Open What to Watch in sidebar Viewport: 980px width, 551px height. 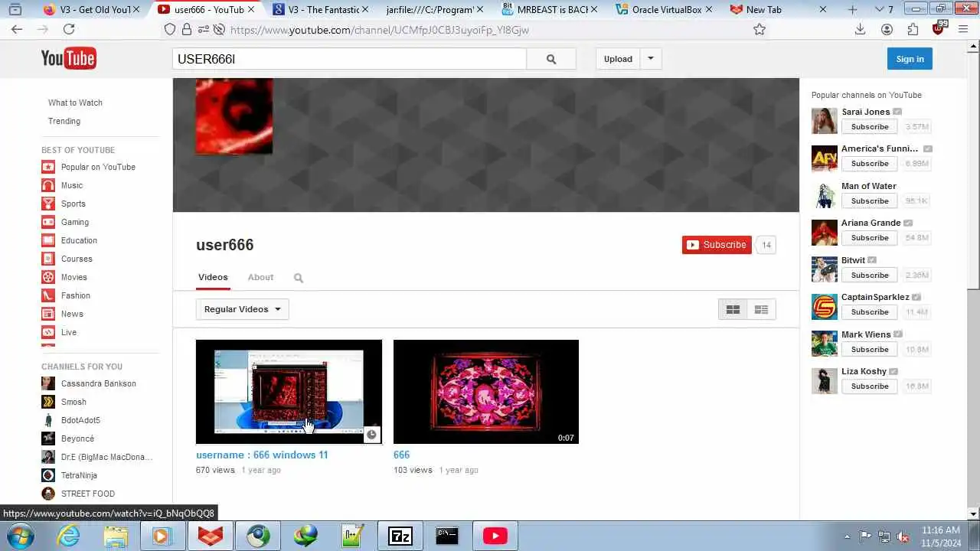point(75,103)
